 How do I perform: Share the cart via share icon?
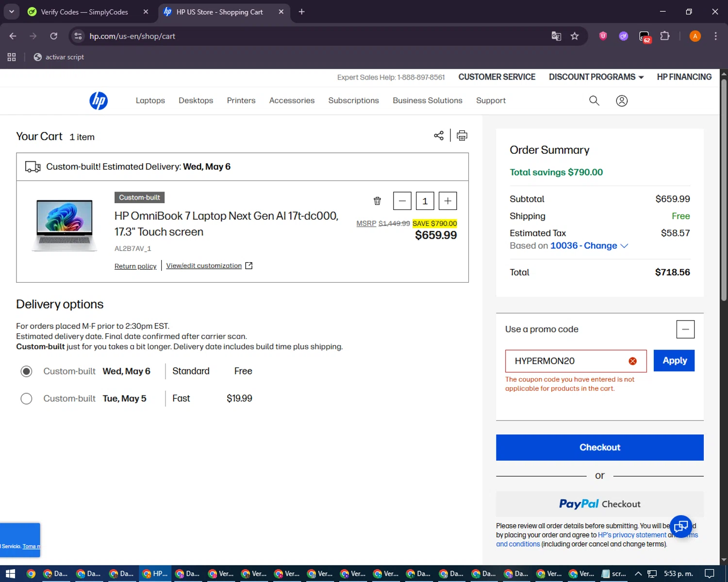(439, 135)
